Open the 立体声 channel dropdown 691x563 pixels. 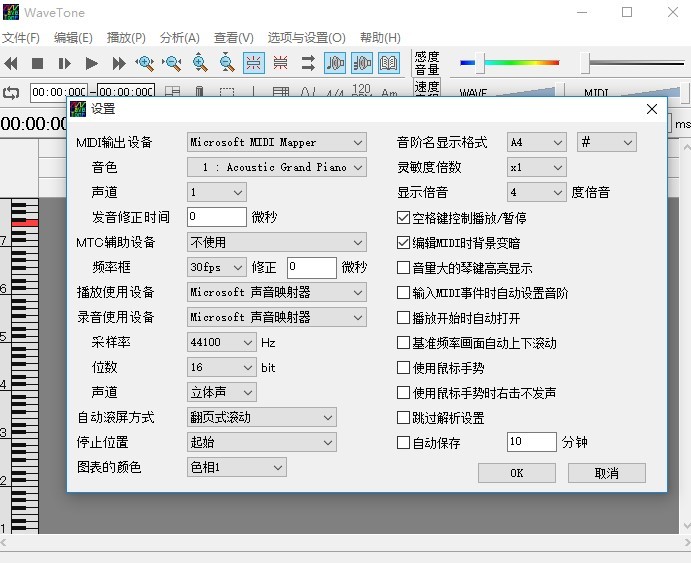[222, 392]
